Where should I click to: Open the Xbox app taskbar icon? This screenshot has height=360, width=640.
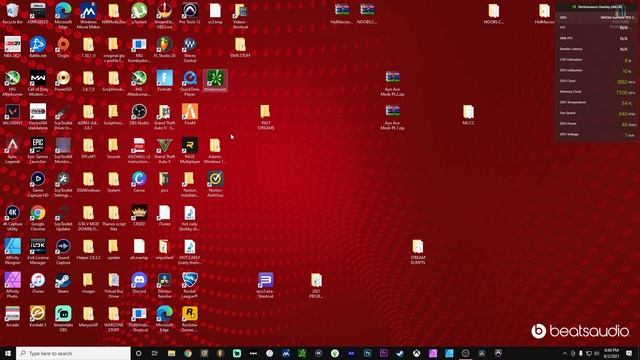(x=416, y=353)
